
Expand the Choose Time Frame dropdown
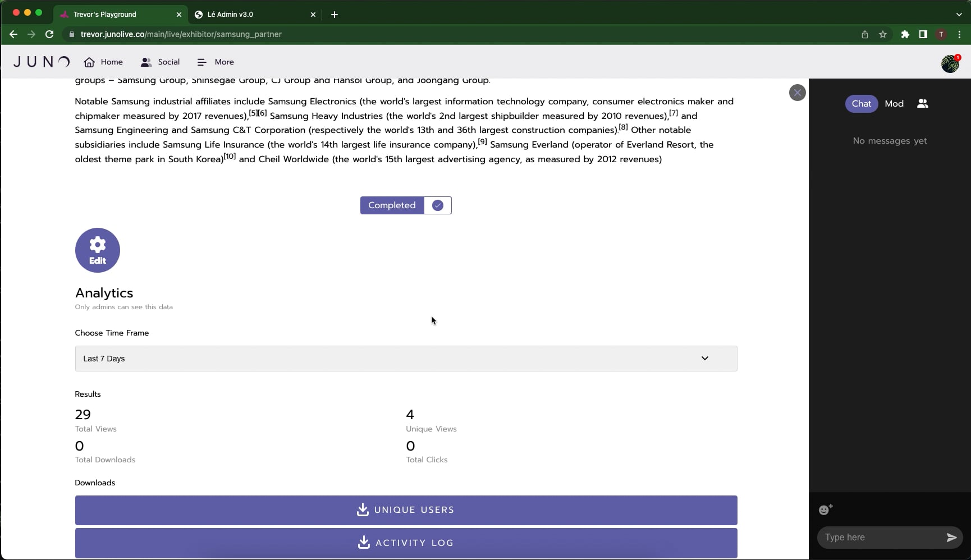(x=406, y=359)
